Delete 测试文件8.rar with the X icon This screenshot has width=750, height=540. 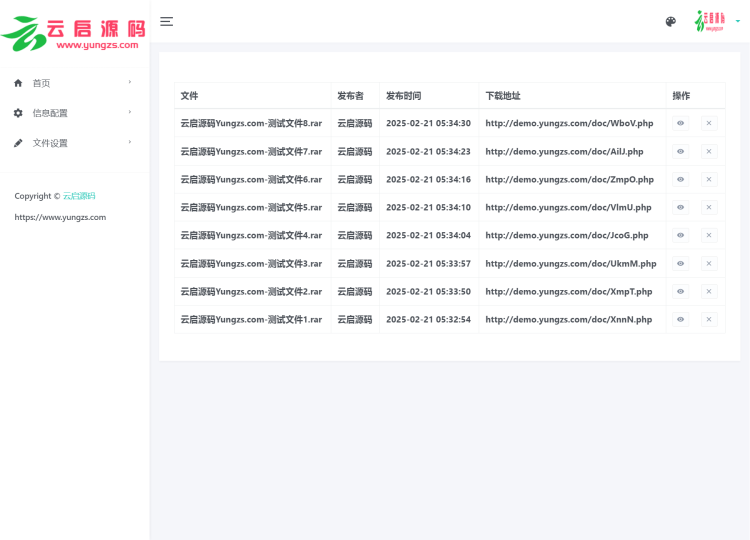[709, 123]
